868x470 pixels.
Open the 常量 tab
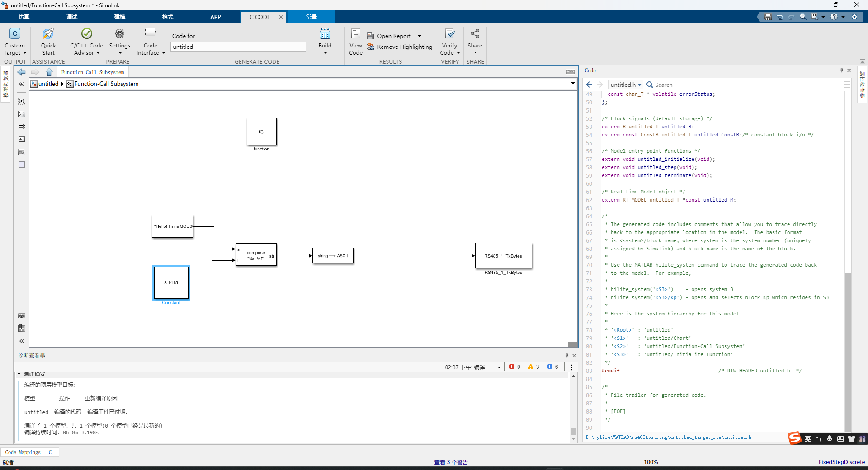pos(311,17)
